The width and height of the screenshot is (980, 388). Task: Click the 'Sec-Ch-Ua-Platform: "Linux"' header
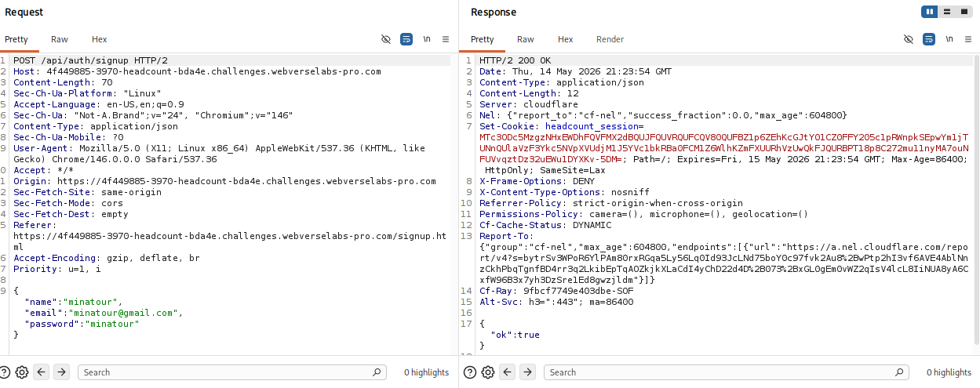[x=87, y=93]
